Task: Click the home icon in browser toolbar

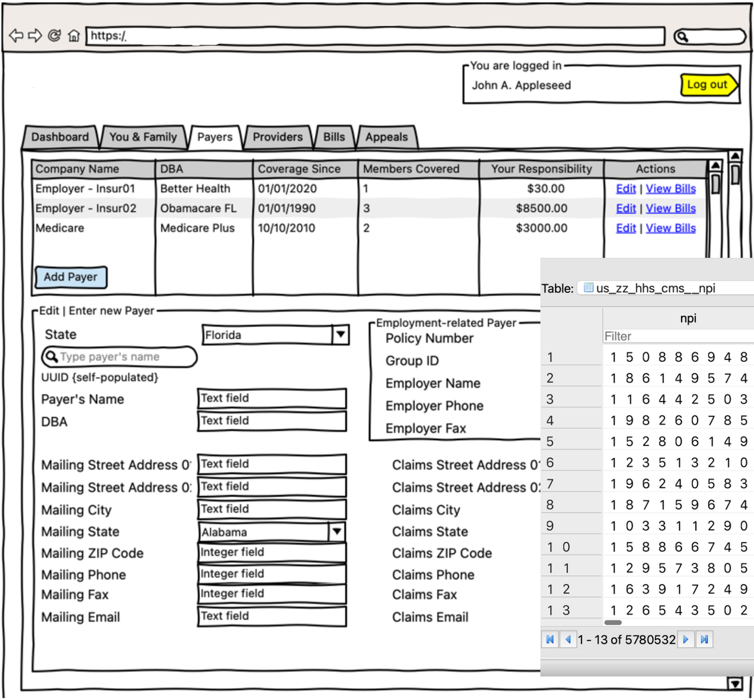Action: (74, 35)
